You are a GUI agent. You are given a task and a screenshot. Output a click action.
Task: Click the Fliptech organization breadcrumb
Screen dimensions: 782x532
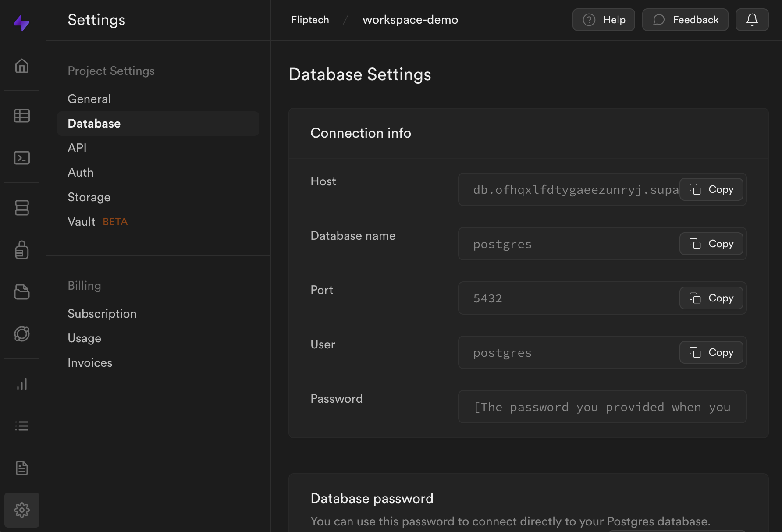[x=310, y=20]
